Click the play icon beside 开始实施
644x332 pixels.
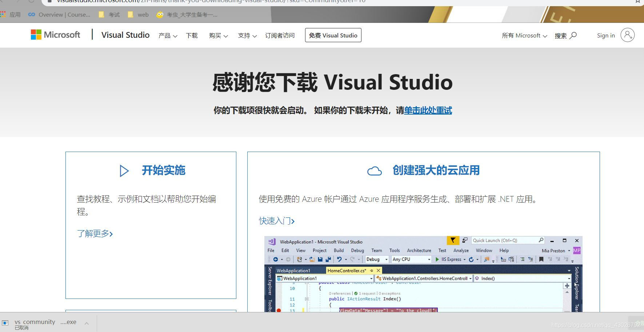(x=124, y=171)
